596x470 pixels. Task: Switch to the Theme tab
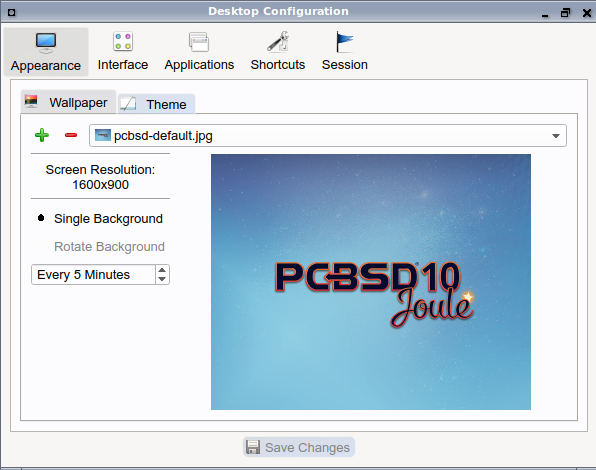156,104
